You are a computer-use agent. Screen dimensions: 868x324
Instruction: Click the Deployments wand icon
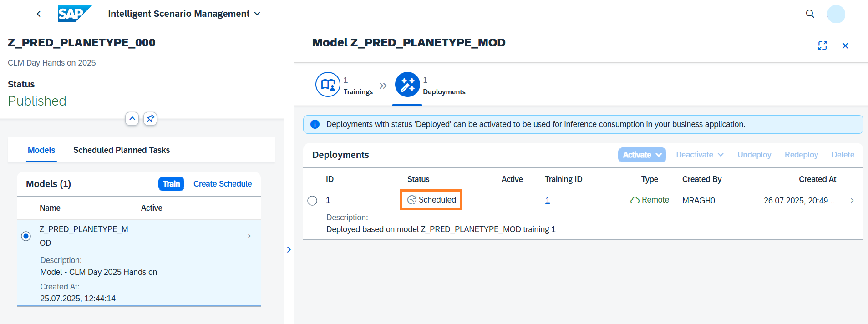(407, 85)
